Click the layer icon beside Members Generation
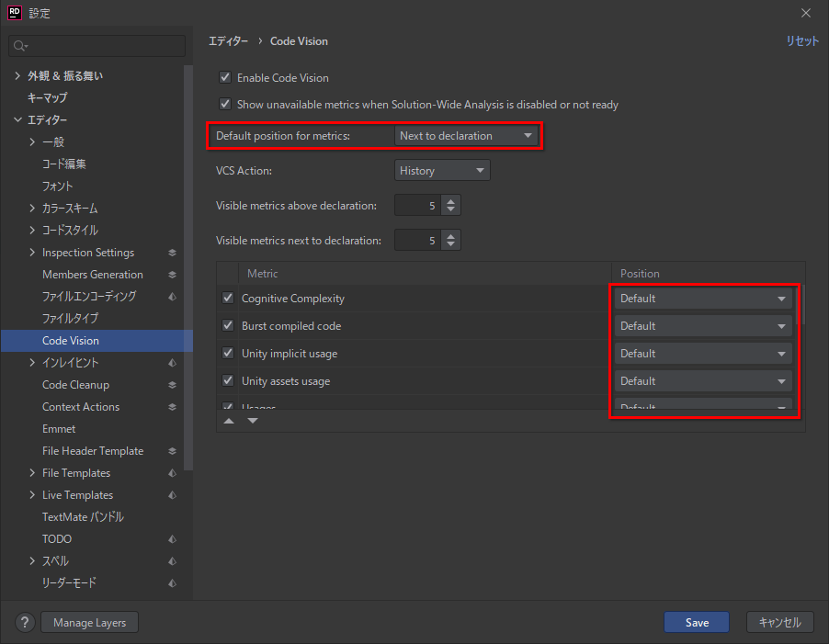The width and height of the screenshot is (829, 644). [x=173, y=275]
